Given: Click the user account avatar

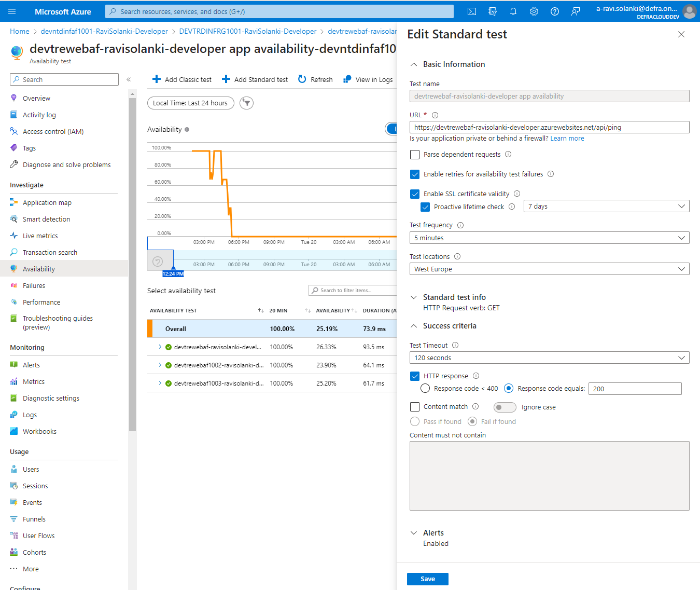Looking at the screenshot, I should click(690, 11).
